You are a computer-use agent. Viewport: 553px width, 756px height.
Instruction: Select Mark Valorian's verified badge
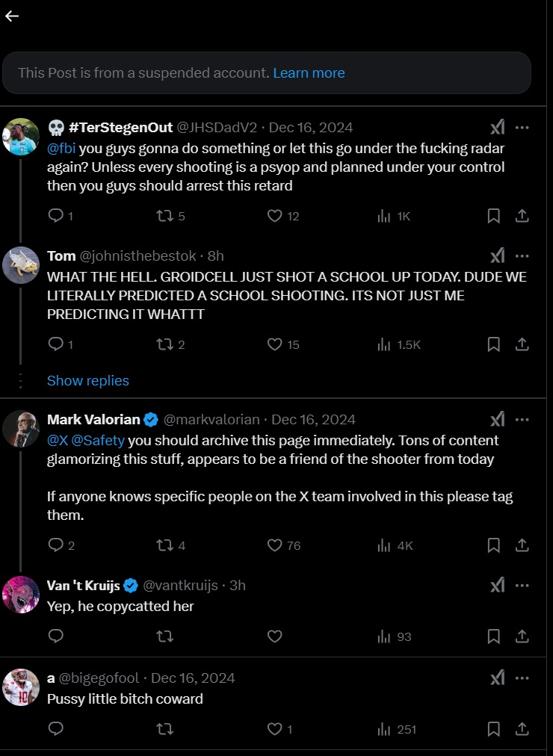(x=149, y=419)
